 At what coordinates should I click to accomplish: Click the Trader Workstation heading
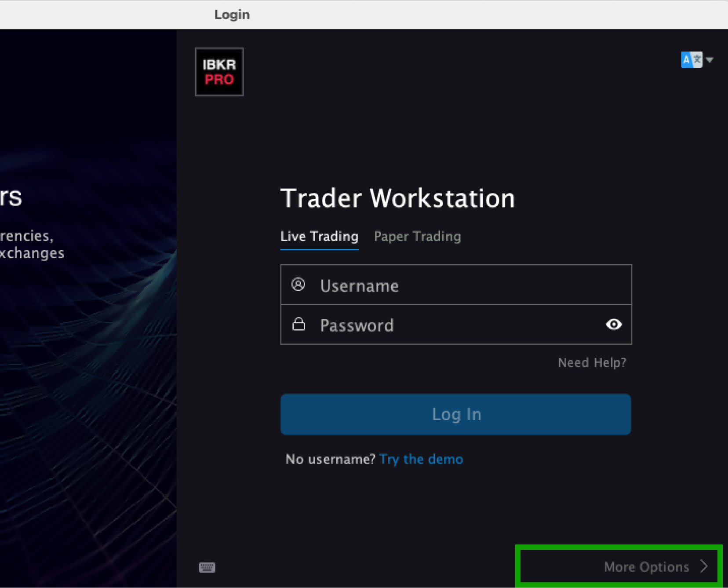397,198
